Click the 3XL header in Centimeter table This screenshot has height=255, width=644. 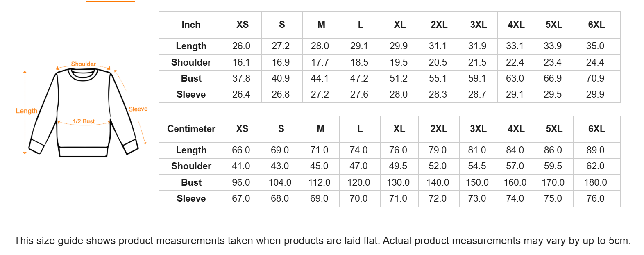point(478,129)
